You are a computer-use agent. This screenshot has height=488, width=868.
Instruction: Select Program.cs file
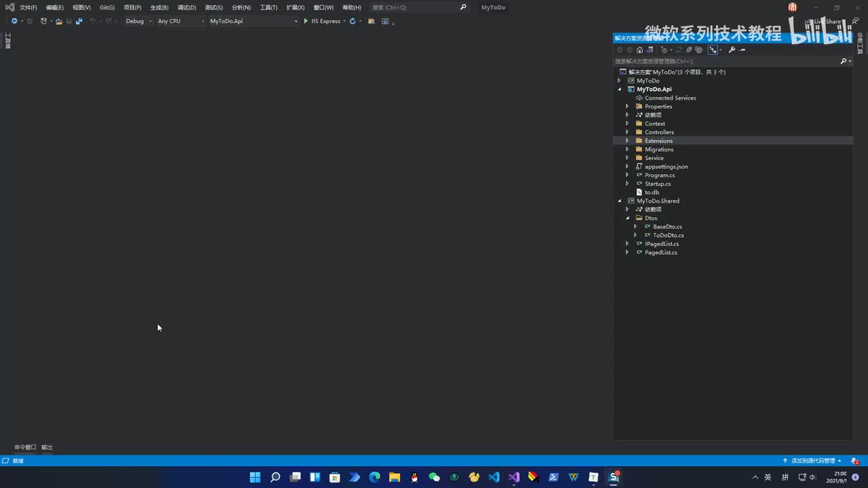[660, 175]
